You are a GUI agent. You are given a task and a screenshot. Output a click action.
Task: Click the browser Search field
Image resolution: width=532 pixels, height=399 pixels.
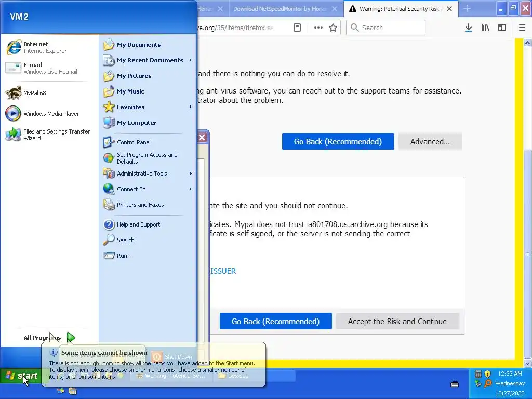click(386, 28)
